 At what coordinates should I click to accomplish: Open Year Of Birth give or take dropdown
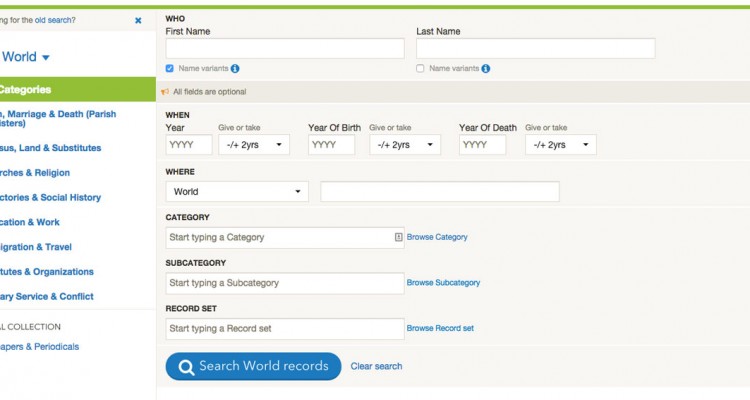[x=405, y=145]
